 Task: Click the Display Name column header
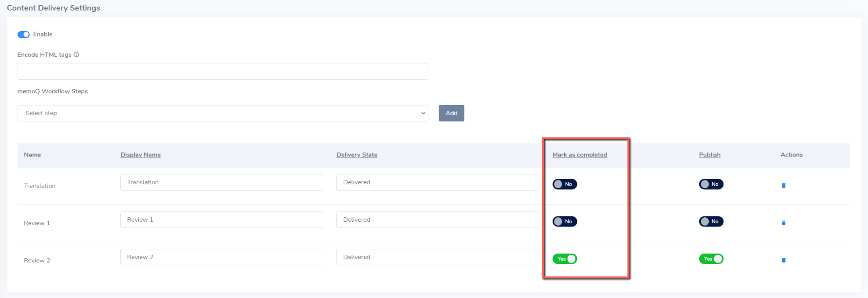141,155
